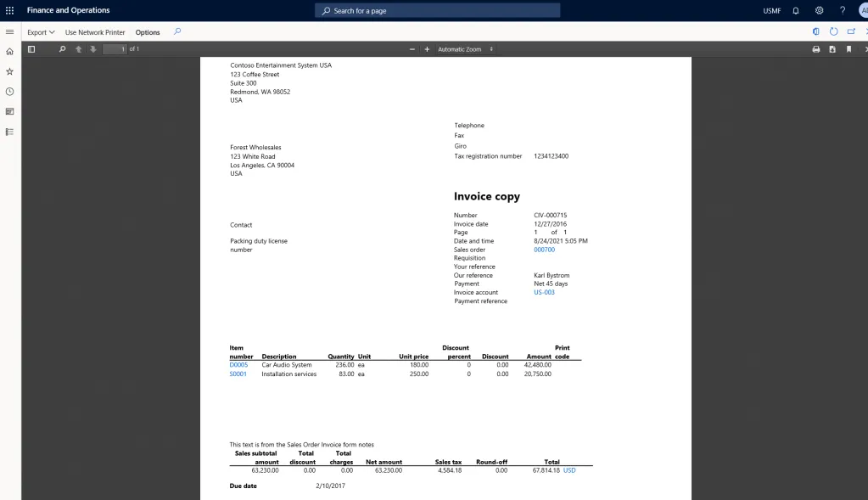Open favorites star in the navigation sidebar

coord(9,70)
